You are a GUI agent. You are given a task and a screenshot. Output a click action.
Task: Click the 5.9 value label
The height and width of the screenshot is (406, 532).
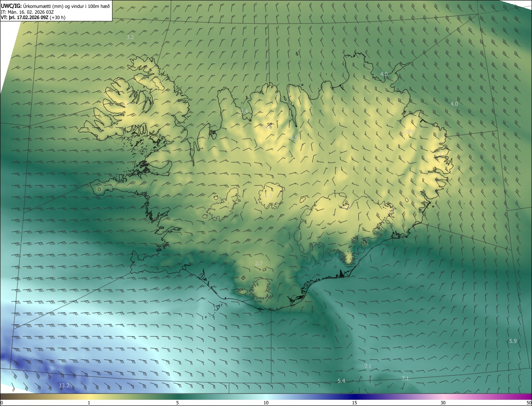coord(513,341)
